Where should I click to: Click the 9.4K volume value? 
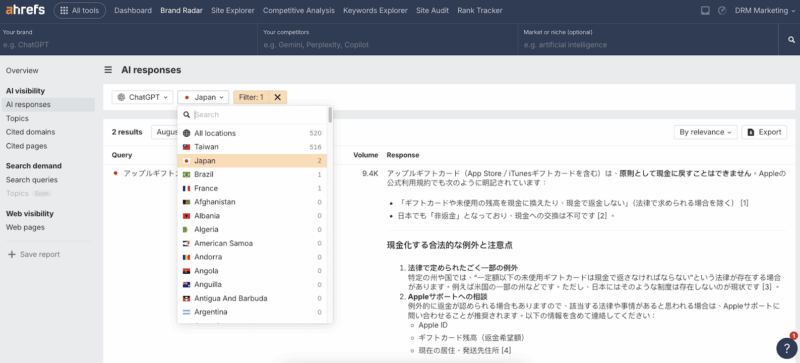[370, 174]
